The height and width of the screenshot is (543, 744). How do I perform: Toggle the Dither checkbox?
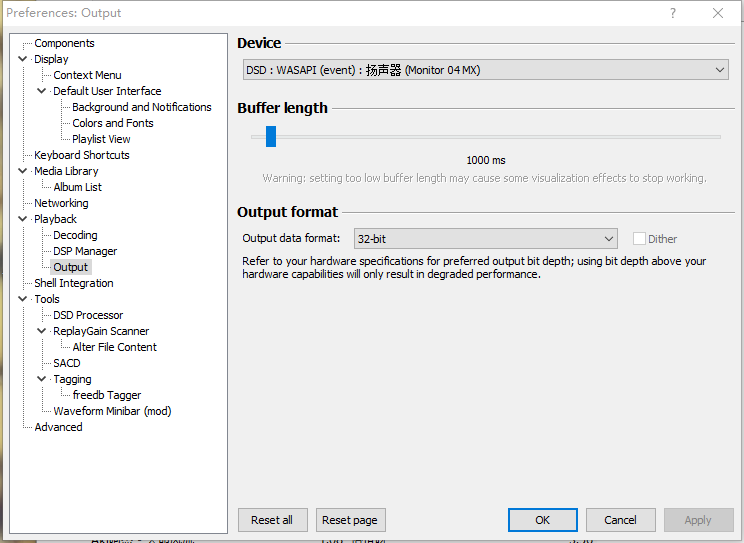tap(639, 239)
